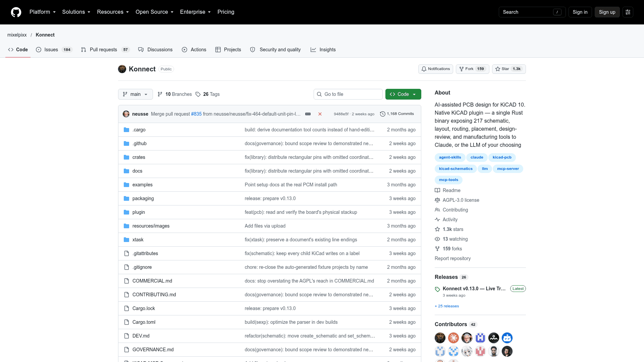Open the Actions tab
Image resolution: width=644 pixels, height=362 pixels.
[x=194, y=50]
